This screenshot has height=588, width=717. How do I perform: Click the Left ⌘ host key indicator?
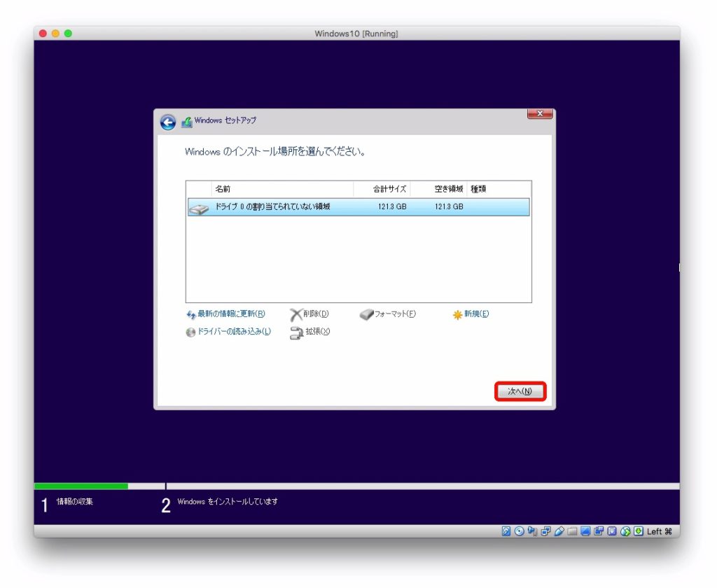click(660, 531)
